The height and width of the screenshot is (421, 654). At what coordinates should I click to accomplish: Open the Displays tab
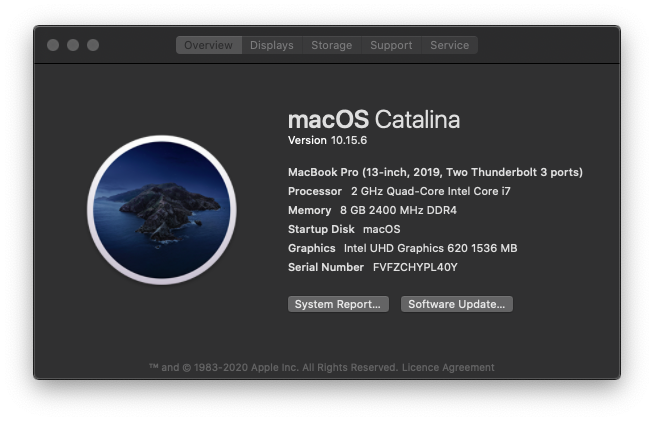pos(272,45)
